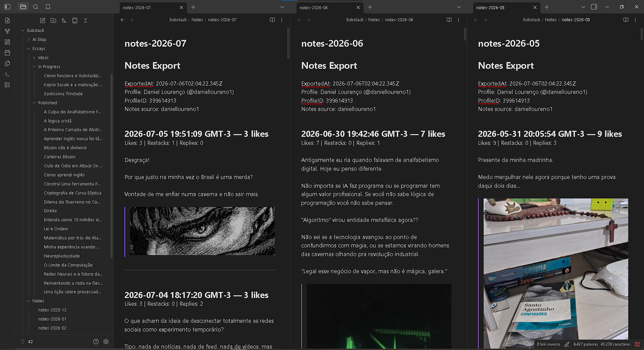Toggle reading view in notes-2026-05 pane
The image size is (644, 350).
[626, 20]
